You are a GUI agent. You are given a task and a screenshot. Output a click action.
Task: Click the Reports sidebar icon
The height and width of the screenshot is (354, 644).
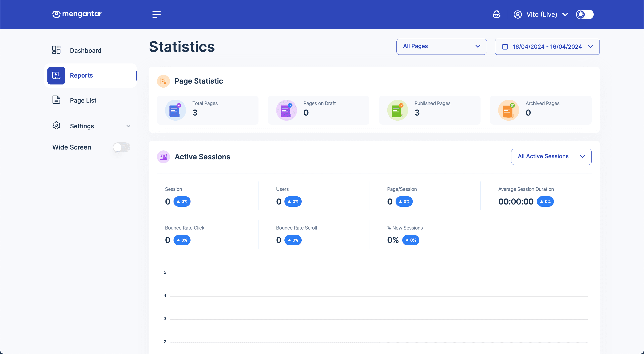[x=56, y=75]
